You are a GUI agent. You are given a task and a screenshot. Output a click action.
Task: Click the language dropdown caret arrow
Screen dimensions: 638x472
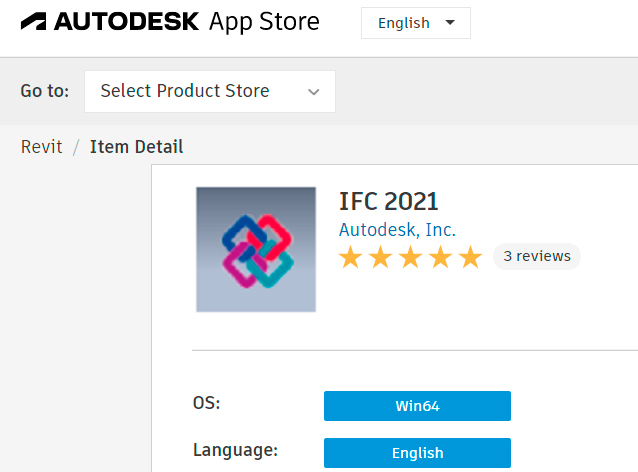click(x=450, y=22)
